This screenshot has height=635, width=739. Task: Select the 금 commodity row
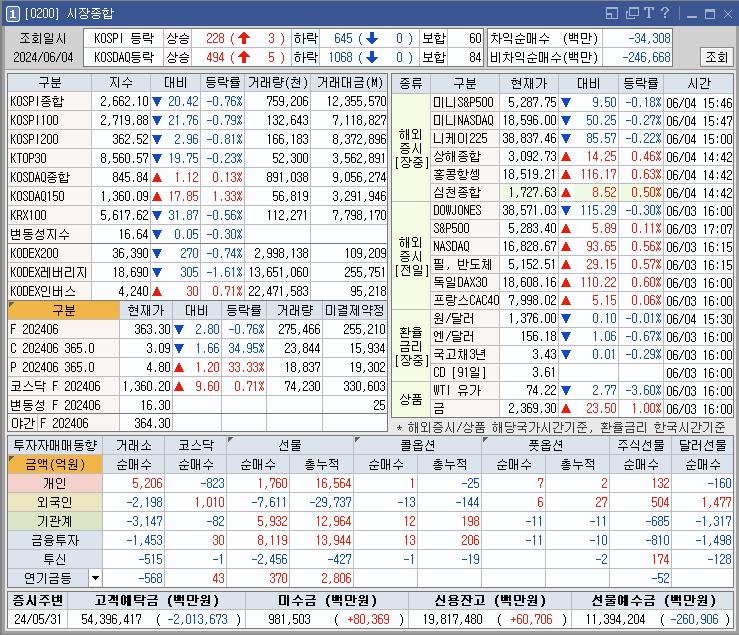582,408
